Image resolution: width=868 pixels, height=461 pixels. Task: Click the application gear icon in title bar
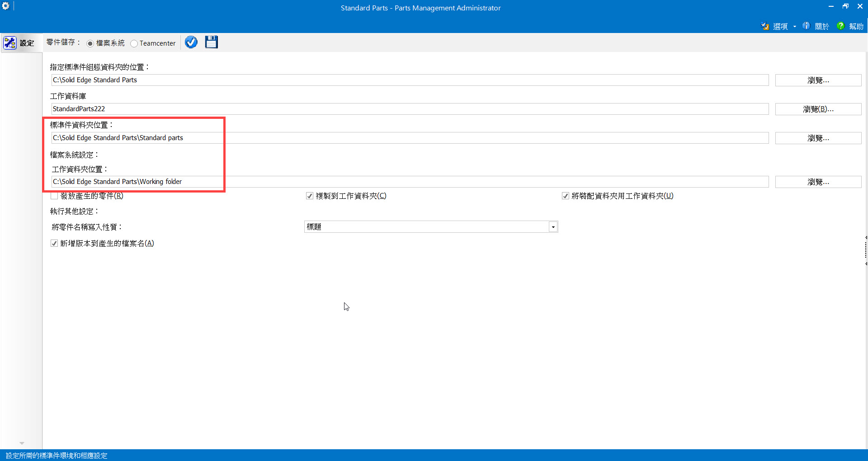coord(5,6)
